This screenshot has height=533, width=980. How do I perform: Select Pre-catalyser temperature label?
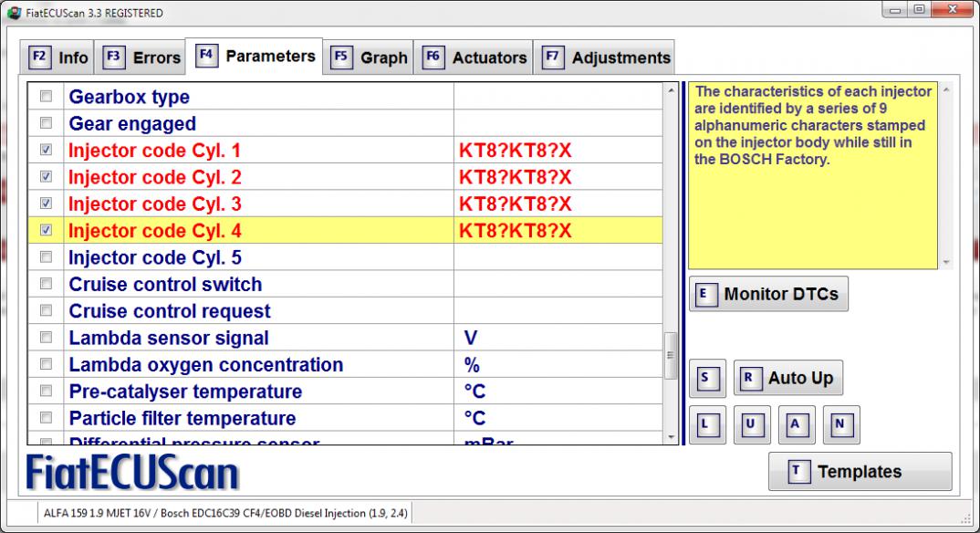pos(185,392)
